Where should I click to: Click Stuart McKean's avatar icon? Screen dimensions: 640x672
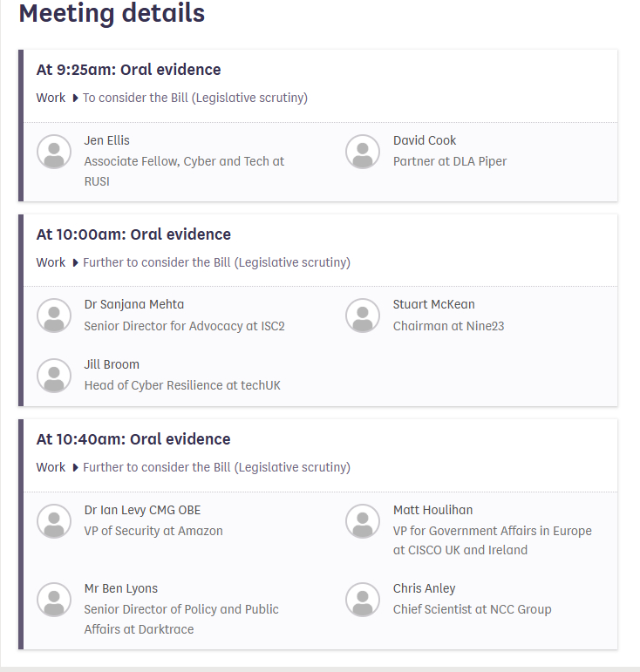tap(363, 316)
